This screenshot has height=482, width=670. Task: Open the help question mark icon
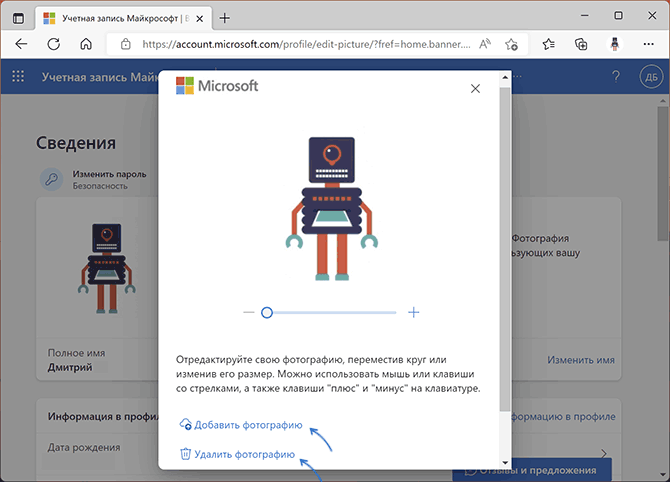(616, 77)
